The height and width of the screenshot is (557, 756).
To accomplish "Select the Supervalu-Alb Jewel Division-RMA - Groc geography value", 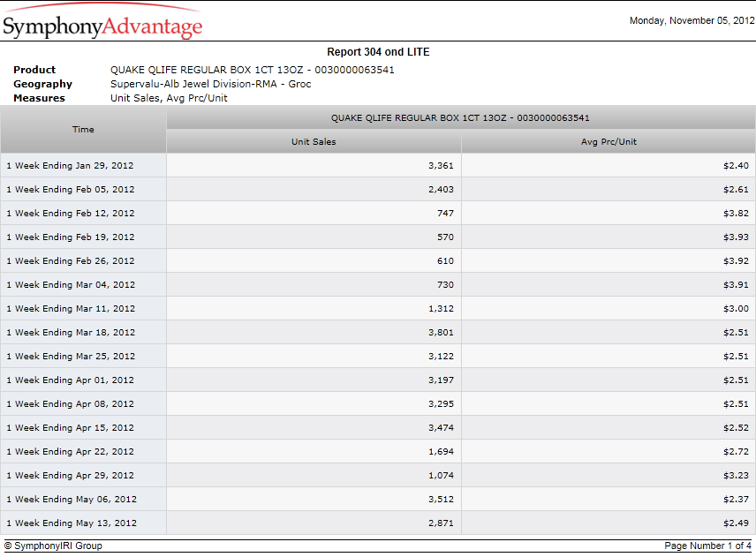I will (211, 84).
